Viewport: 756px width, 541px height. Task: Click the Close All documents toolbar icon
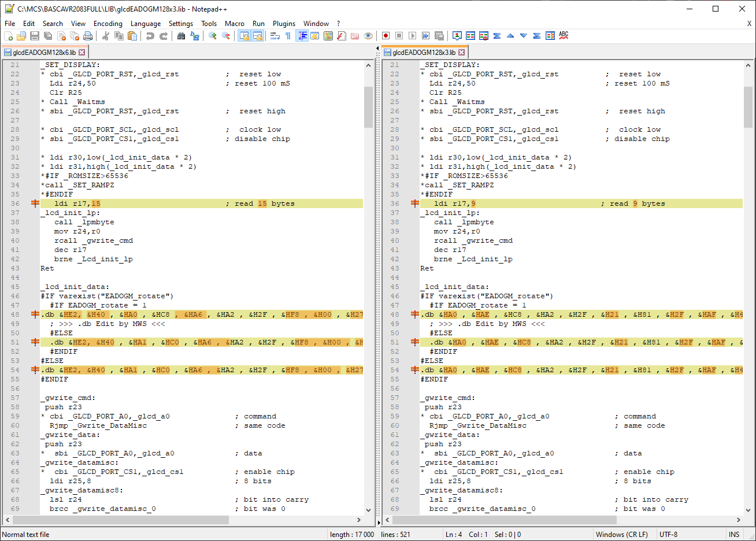[x=75, y=36]
